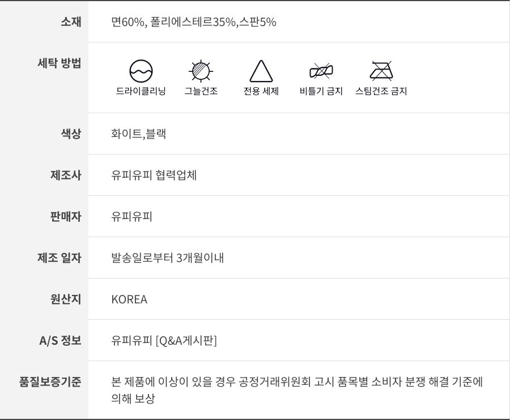Viewport: 510px width, 420px height.
Task: Click the 화이트,블랙 color value
Action: click(x=139, y=134)
